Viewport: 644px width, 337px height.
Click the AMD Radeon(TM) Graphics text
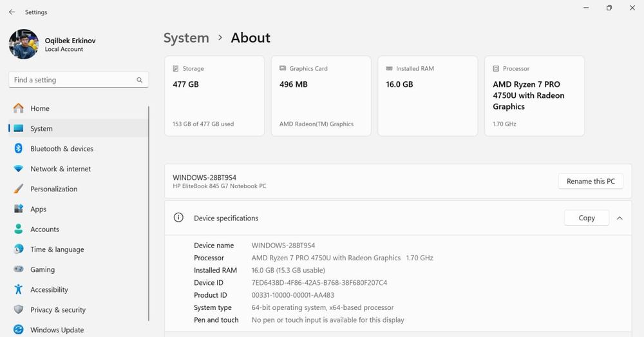[x=316, y=124]
